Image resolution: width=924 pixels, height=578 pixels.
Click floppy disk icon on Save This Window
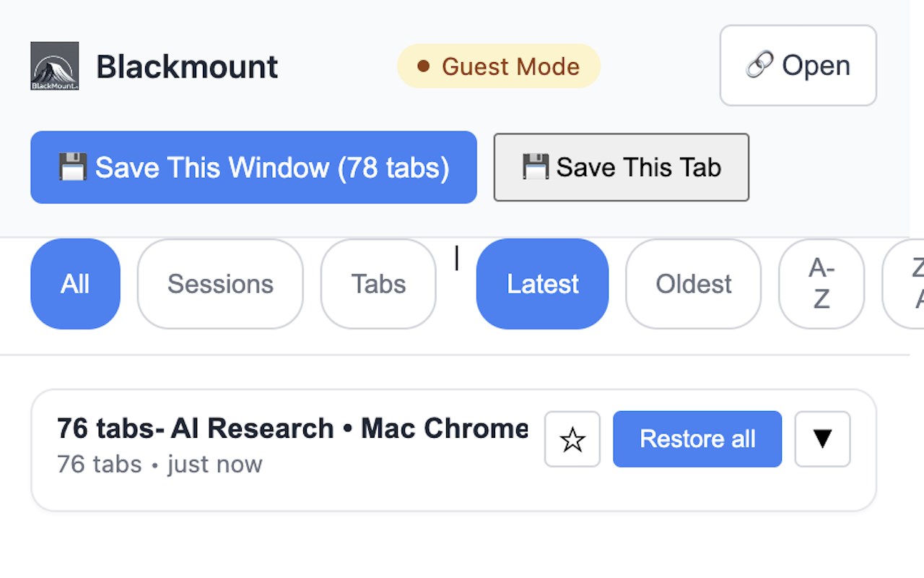pyautogui.click(x=73, y=167)
